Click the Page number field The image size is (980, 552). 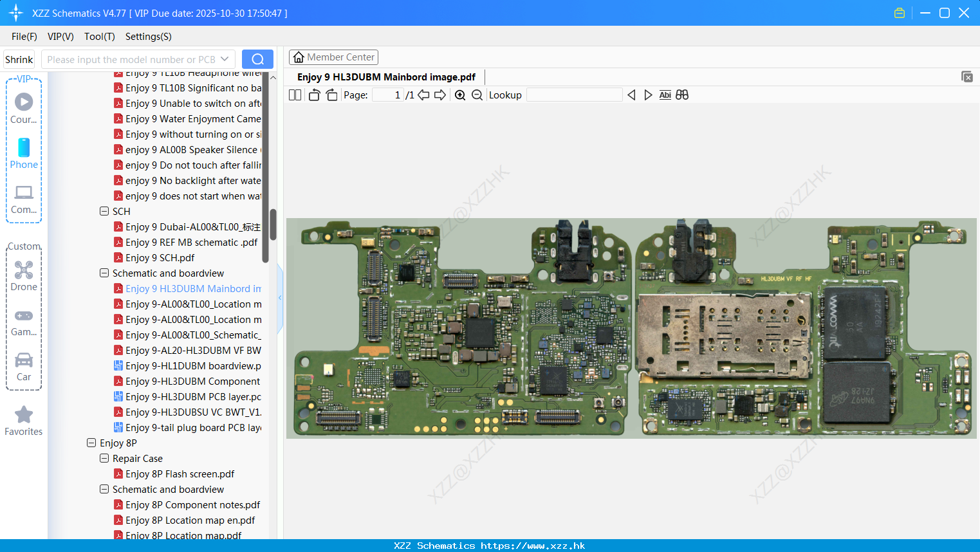[x=388, y=95]
